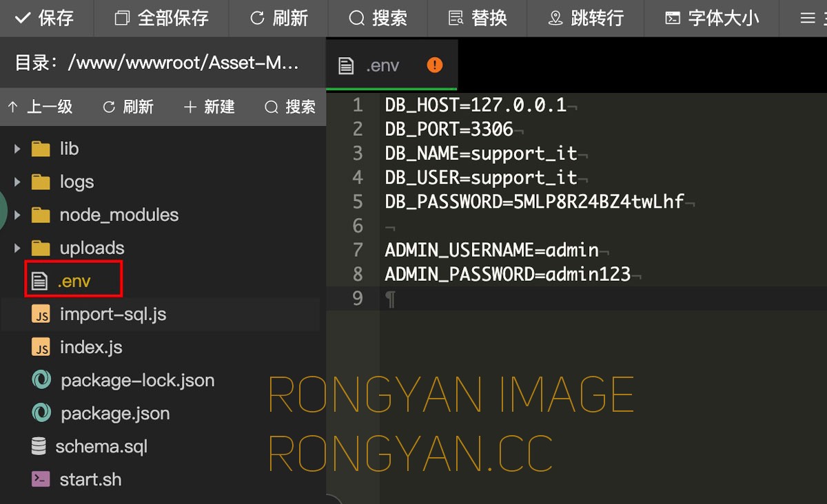
Task: Click the directory path /www/wwwroot/Asset-M...
Action: (183, 63)
